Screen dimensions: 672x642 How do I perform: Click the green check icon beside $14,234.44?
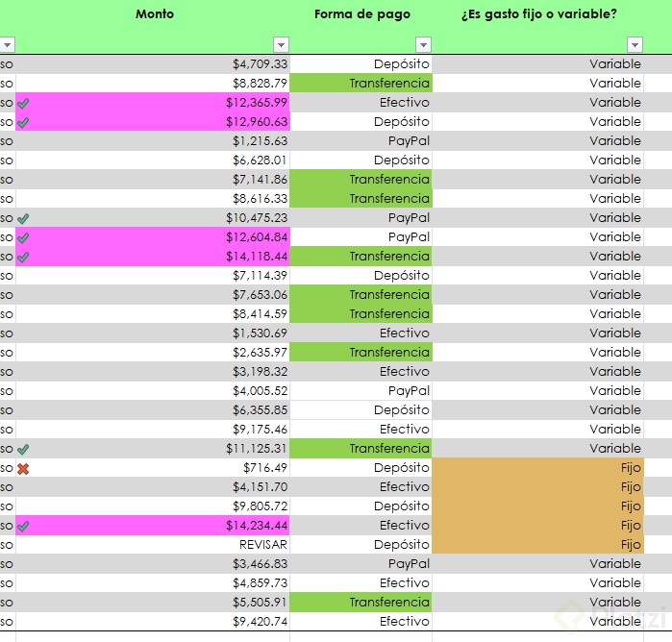(23, 526)
